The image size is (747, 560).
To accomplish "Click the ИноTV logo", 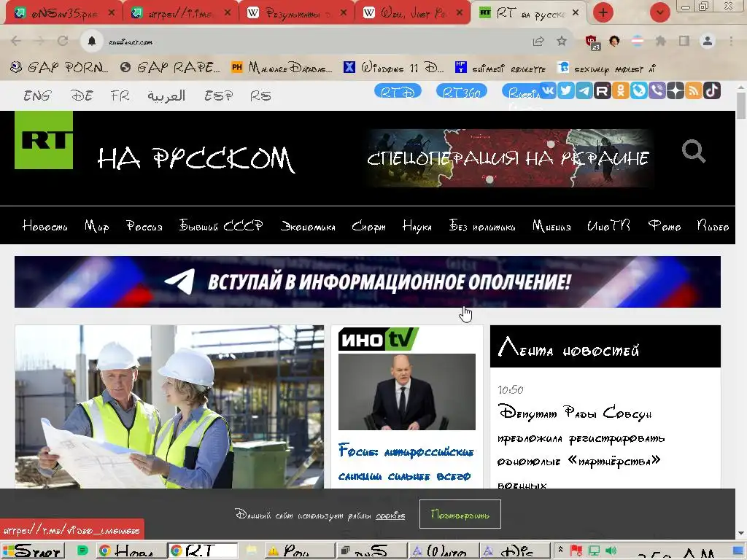I will click(379, 339).
